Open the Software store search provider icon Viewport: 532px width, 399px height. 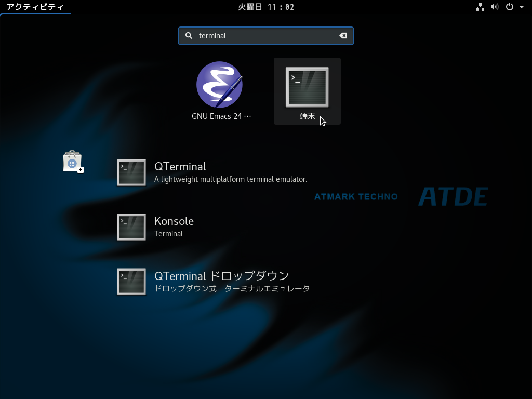point(73,162)
